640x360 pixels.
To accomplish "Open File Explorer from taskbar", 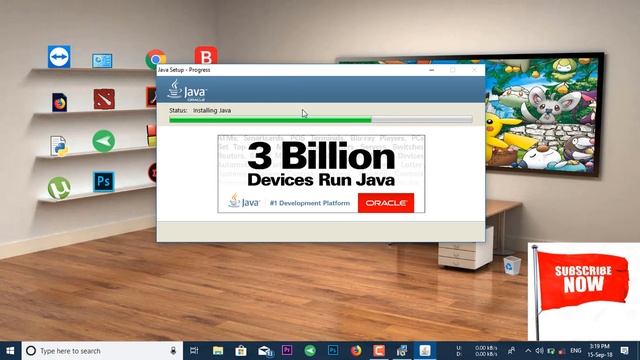I will tap(218, 351).
